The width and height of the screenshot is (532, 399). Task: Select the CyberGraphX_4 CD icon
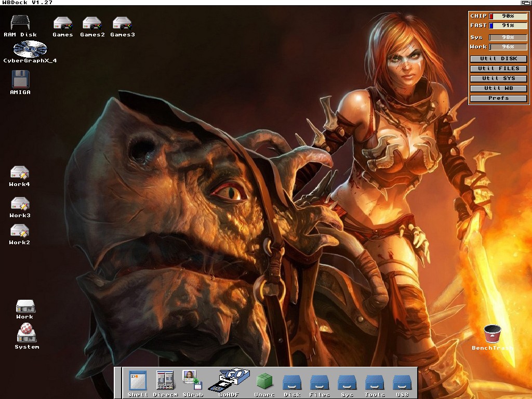[30, 49]
